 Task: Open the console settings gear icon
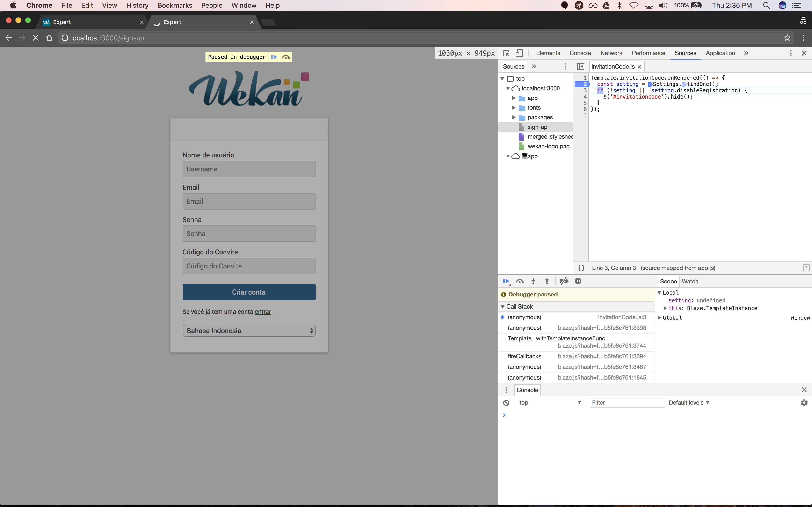[804, 402]
